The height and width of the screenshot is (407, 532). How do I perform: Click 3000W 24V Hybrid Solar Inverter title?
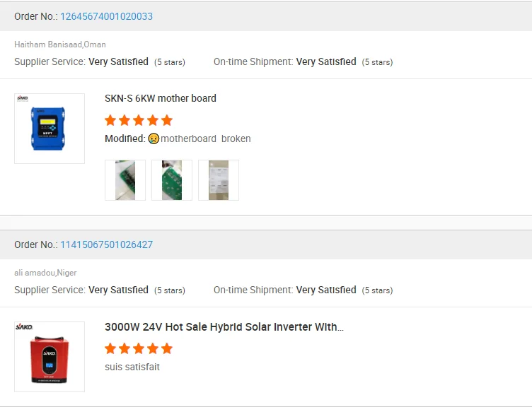[224, 327]
